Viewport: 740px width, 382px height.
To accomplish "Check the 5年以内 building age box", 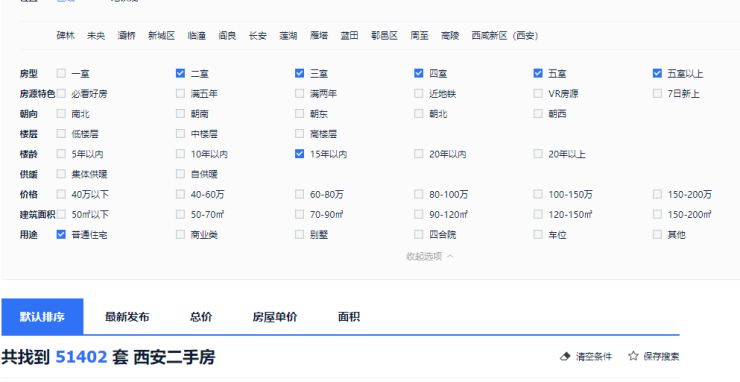I will (61, 153).
